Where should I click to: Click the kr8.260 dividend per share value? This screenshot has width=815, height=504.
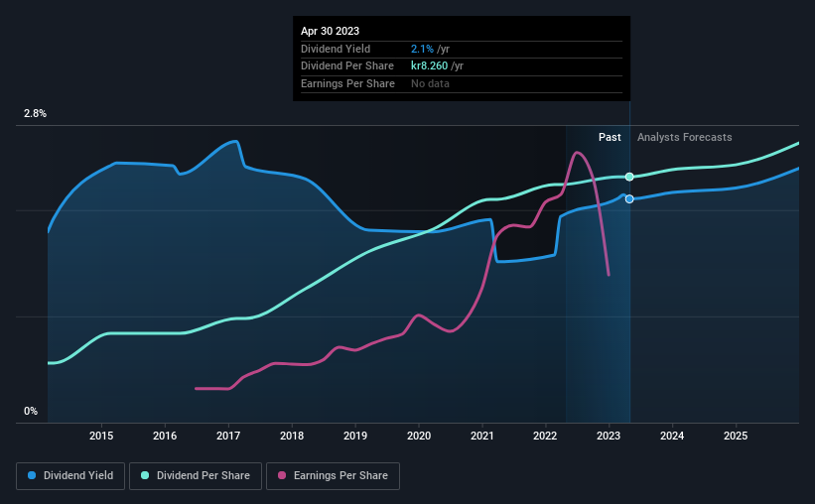429,66
